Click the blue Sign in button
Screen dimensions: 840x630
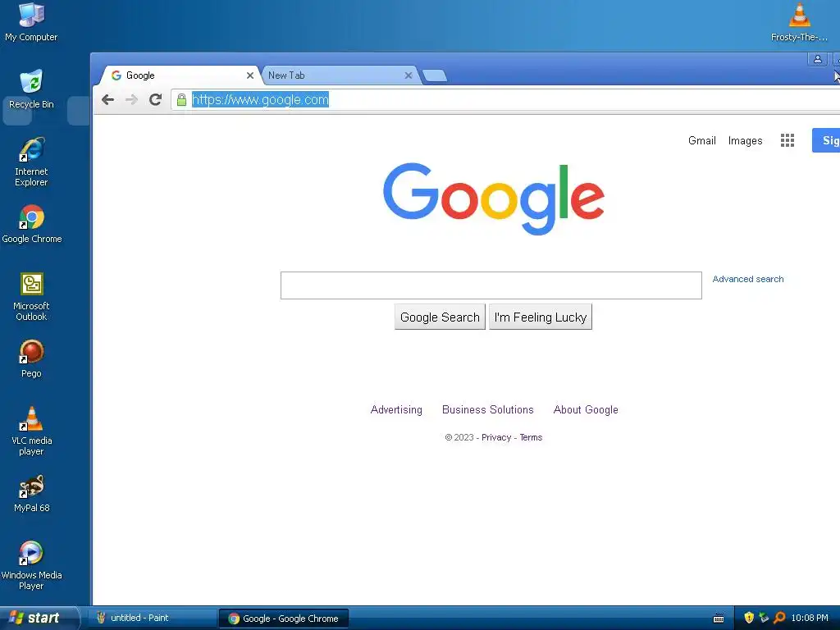tap(826, 140)
